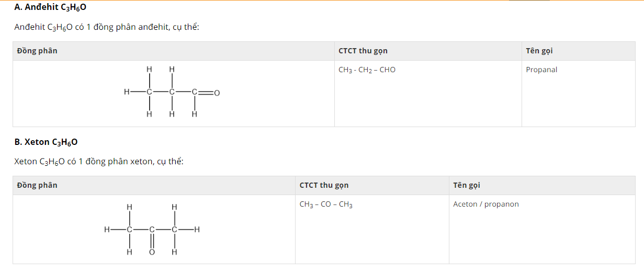Click the "CH3 - CH2 – CHO" formula cell
Screen dimensions: 644x272
click(367, 70)
